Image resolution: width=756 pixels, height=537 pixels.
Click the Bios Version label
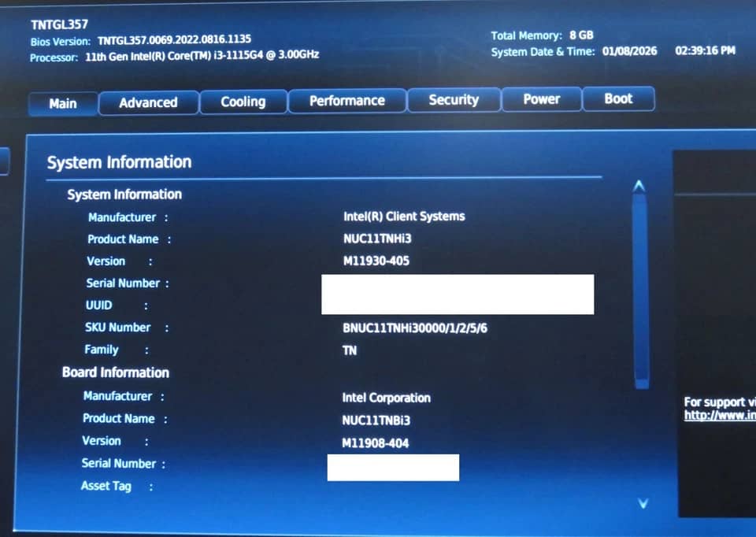pyautogui.click(x=61, y=42)
